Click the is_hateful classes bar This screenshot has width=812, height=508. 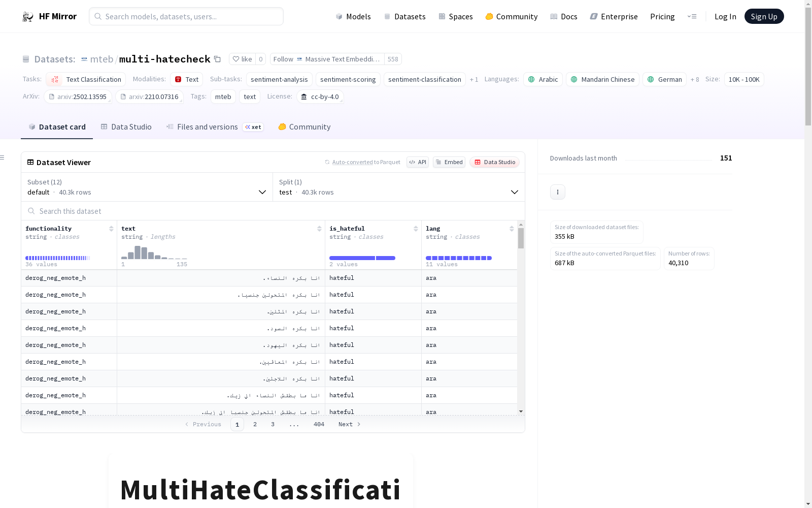tap(362, 258)
